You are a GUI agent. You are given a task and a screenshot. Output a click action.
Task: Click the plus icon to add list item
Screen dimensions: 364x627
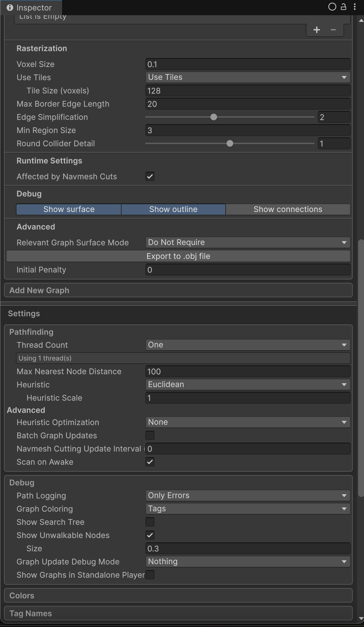click(x=316, y=30)
